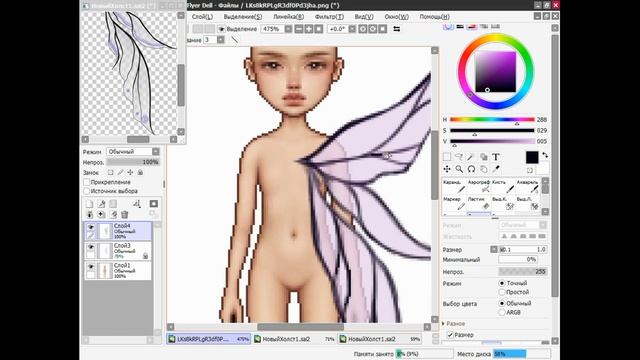The image size is (640, 360).
Task: Select the text tool T
Action: [x=496, y=157]
